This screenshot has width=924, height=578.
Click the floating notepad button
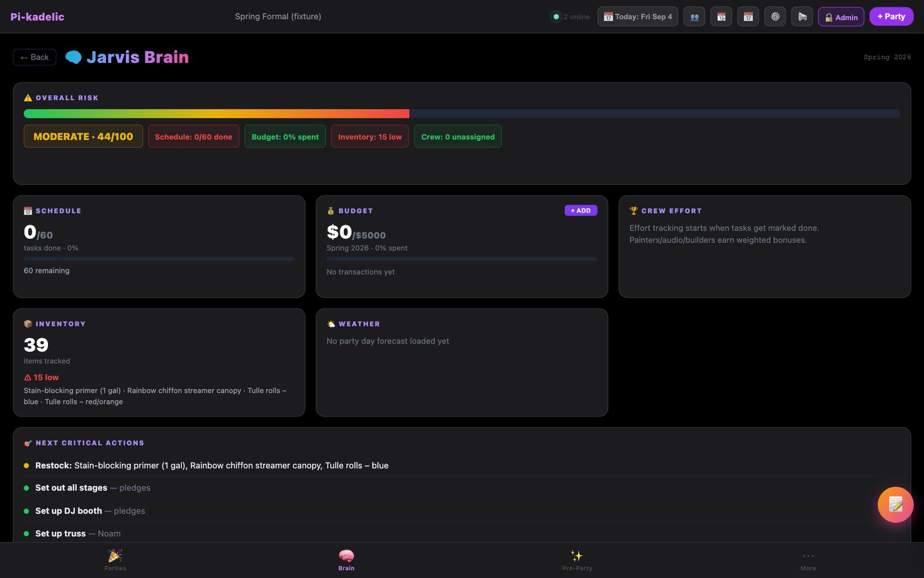tap(895, 505)
